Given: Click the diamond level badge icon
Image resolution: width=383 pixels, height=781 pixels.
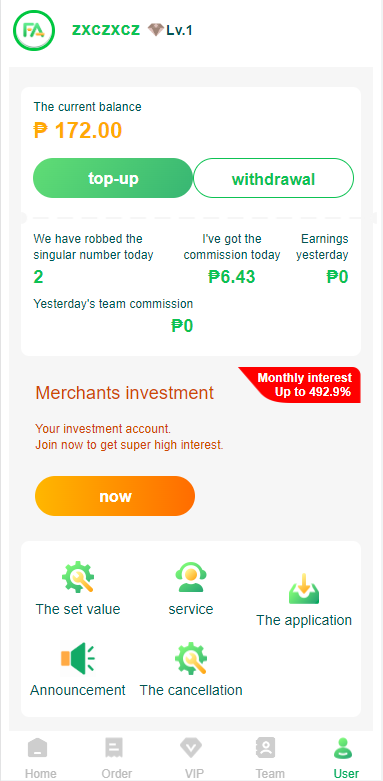Looking at the screenshot, I should tap(156, 30).
